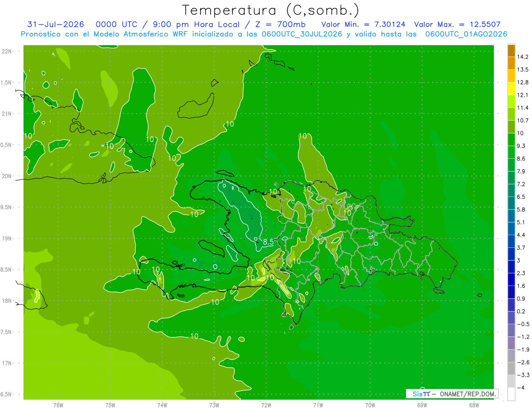This screenshot has height=411, width=532.
Task: Click the legend value '3.7'
Action: [521, 247]
